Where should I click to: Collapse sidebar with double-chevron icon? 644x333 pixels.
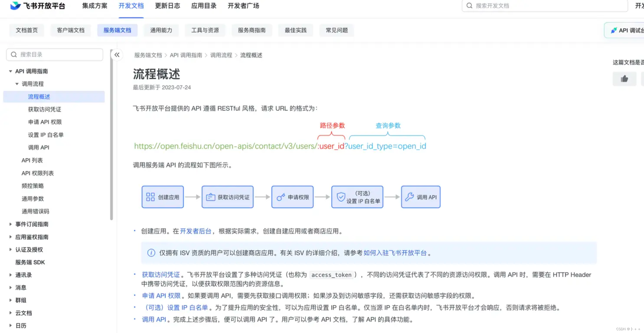click(117, 55)
